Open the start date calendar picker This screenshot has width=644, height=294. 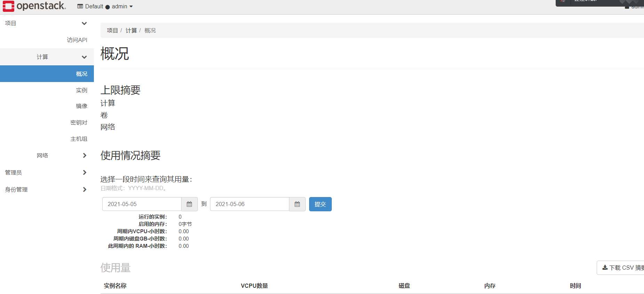coord(190,204)
